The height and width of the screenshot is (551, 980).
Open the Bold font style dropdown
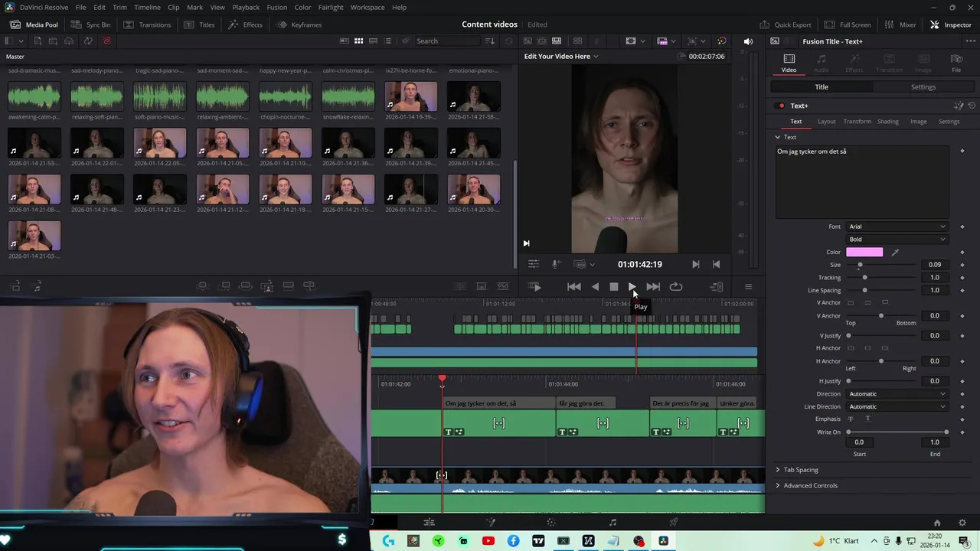tap(897, 239)
